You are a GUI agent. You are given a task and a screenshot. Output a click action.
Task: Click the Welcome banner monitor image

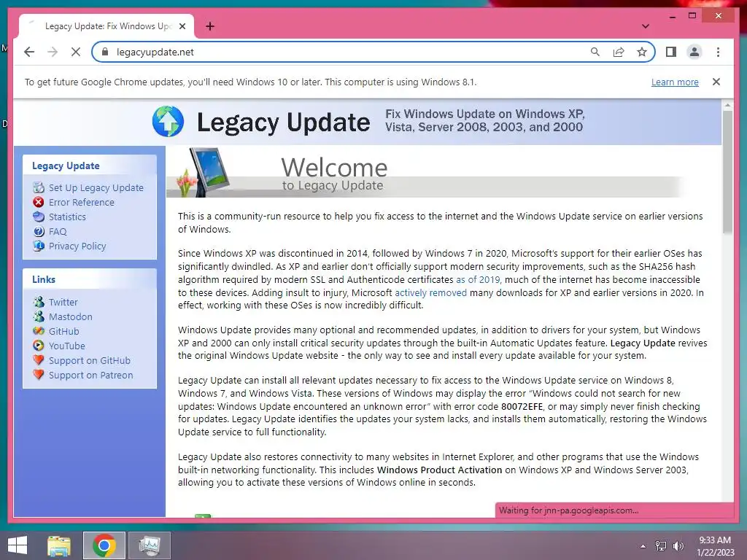point(209,172)
